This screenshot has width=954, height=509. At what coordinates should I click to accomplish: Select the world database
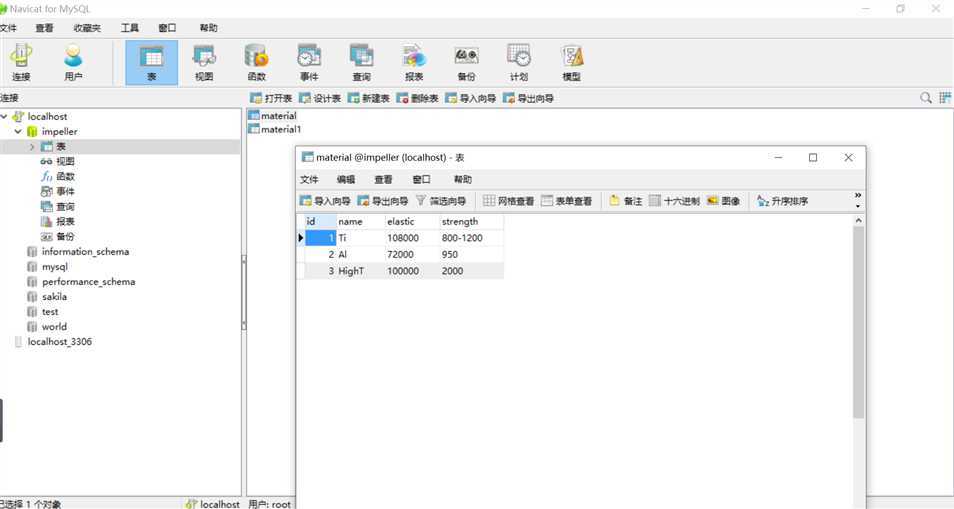pos(47,327)
